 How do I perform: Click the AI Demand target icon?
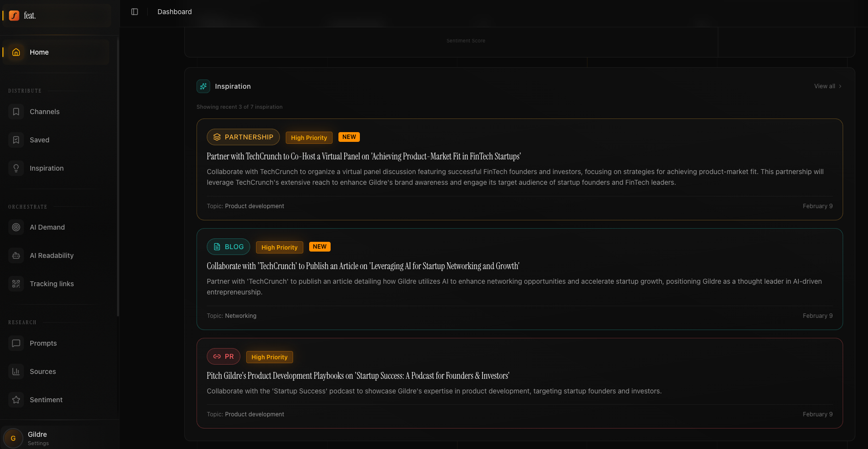click(16, 227)
